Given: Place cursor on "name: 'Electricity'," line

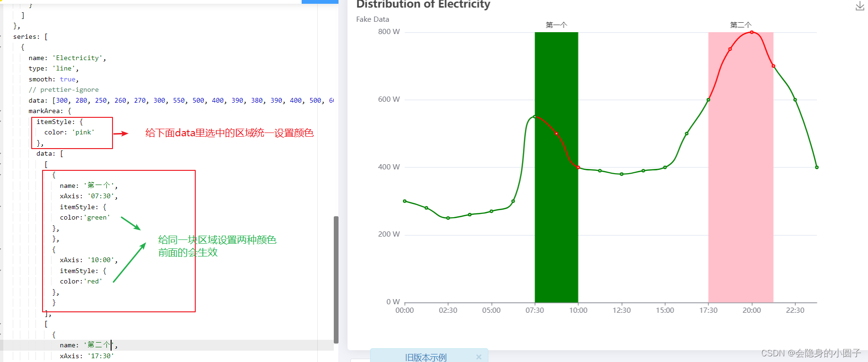Looking at the screenshot, I should (x=67, y=58).
